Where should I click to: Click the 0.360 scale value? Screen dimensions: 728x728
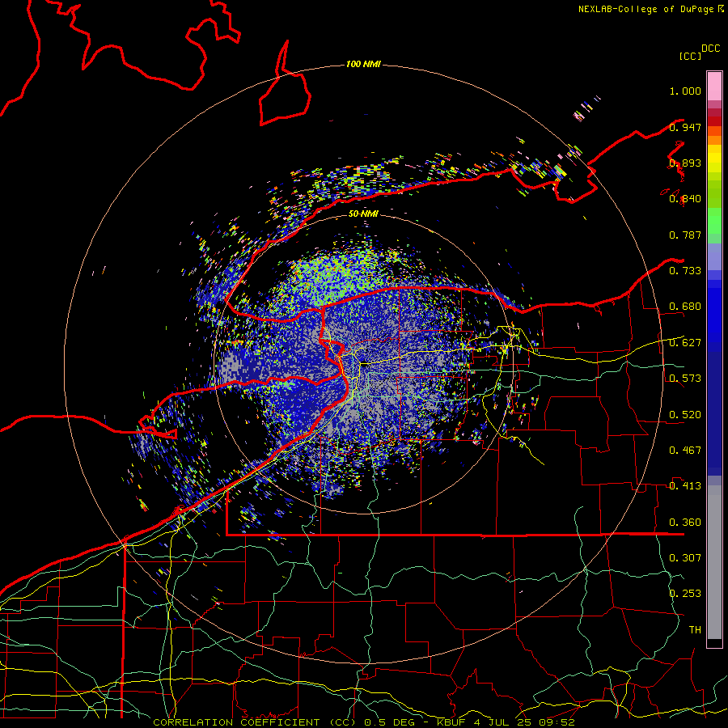point(685,523)
